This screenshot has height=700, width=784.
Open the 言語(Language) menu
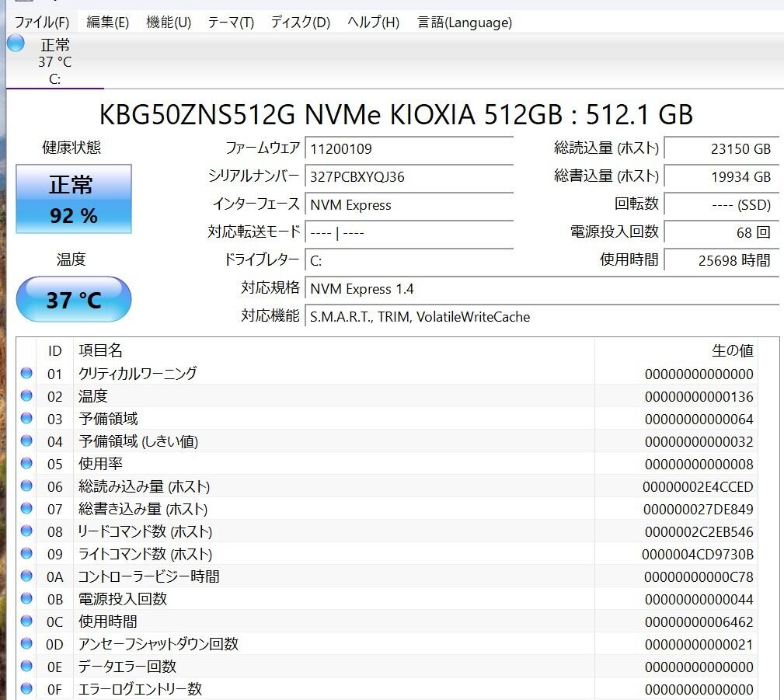tap(464, 23)
